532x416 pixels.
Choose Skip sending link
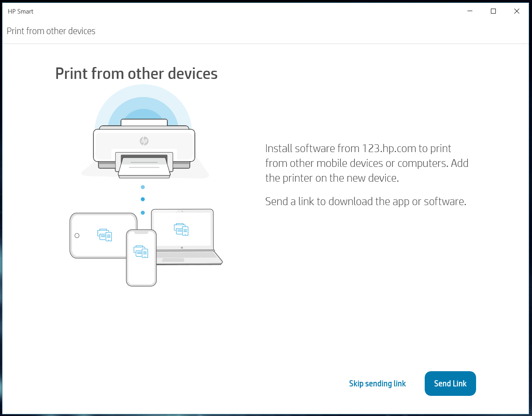377,384
